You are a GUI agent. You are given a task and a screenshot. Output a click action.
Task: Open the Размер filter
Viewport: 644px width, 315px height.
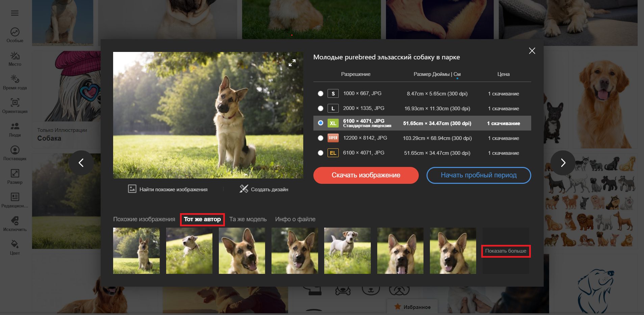[x=15, y=177]
